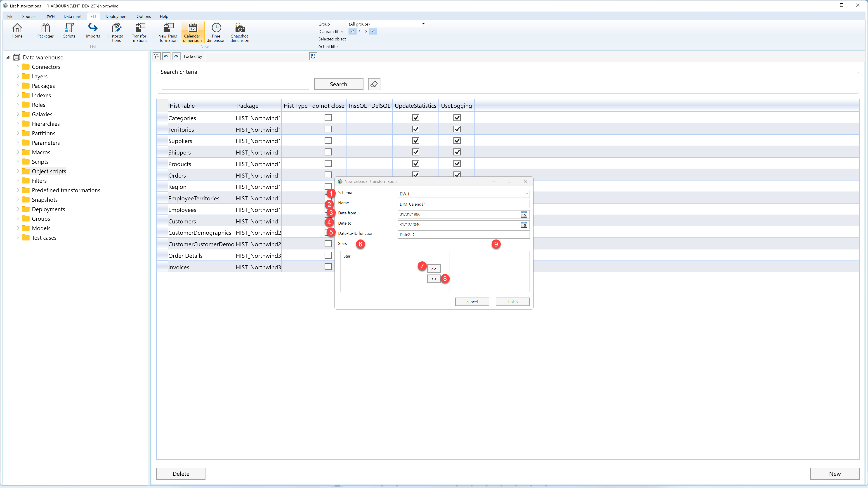The width and height of the screenshot is (868, 488).
Task: Toggle do not close for Order Details
Action: 328,255
